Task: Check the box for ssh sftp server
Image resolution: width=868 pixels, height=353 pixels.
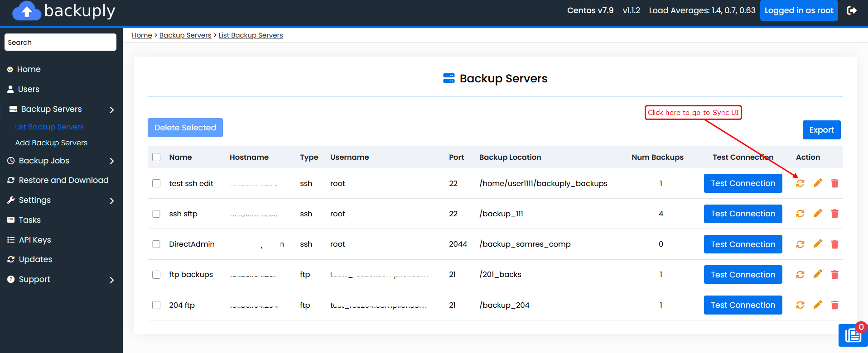Action: click(156, 214)
